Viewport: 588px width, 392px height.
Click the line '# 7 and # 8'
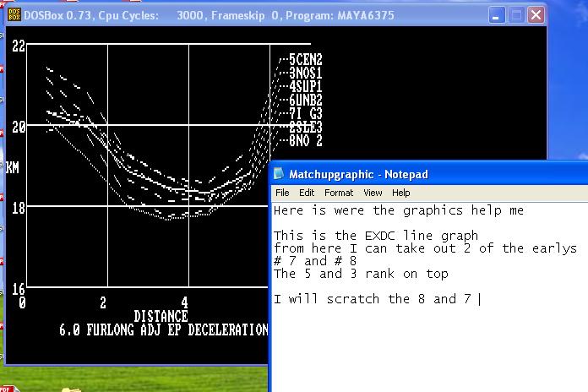(315, 261)
